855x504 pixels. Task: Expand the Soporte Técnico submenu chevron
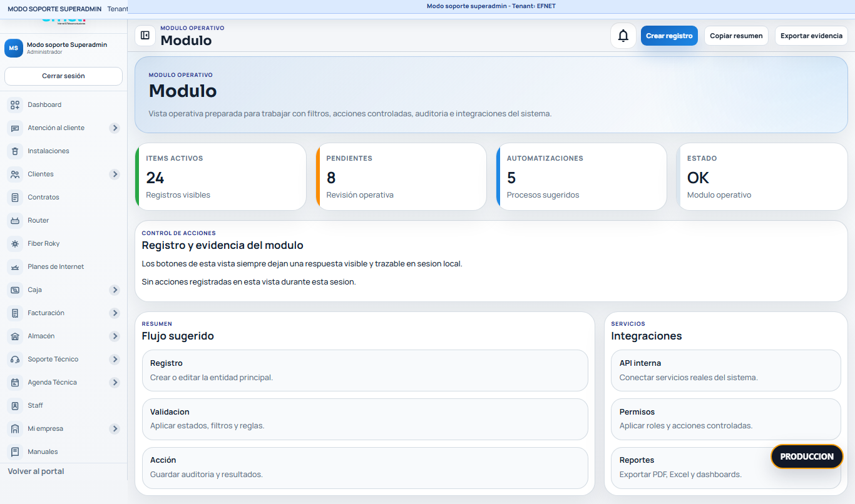coord(115,360)
